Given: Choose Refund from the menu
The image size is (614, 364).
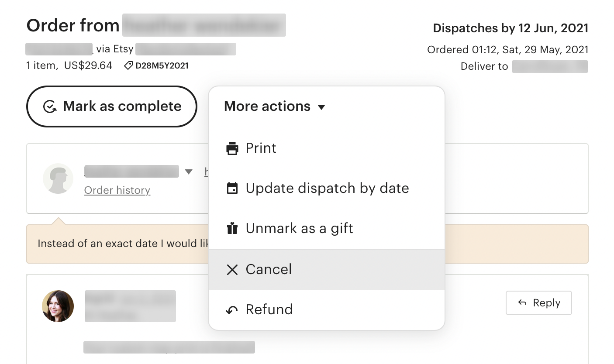Looking at the screenshot, I should coord(327,309).
